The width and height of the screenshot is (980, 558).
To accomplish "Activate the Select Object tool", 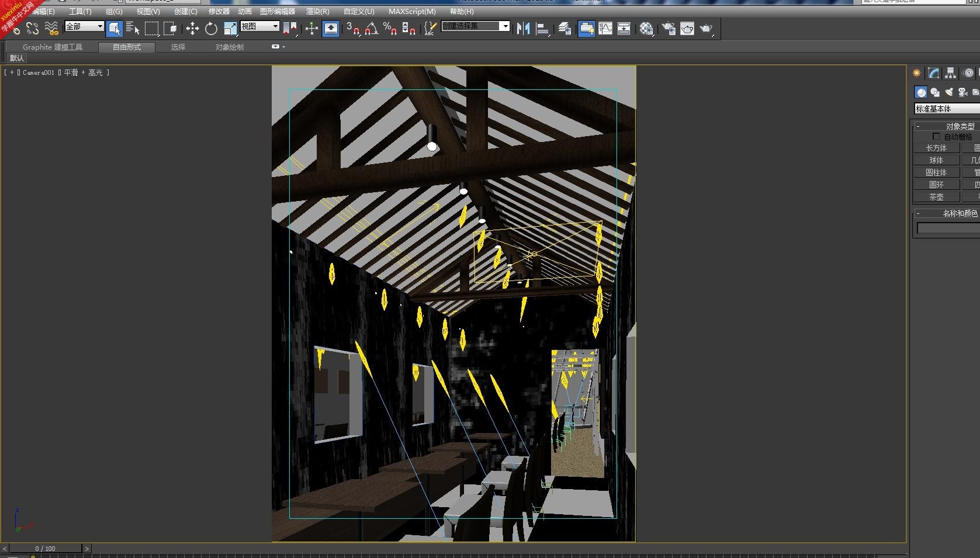I will [x=114, y=28].
